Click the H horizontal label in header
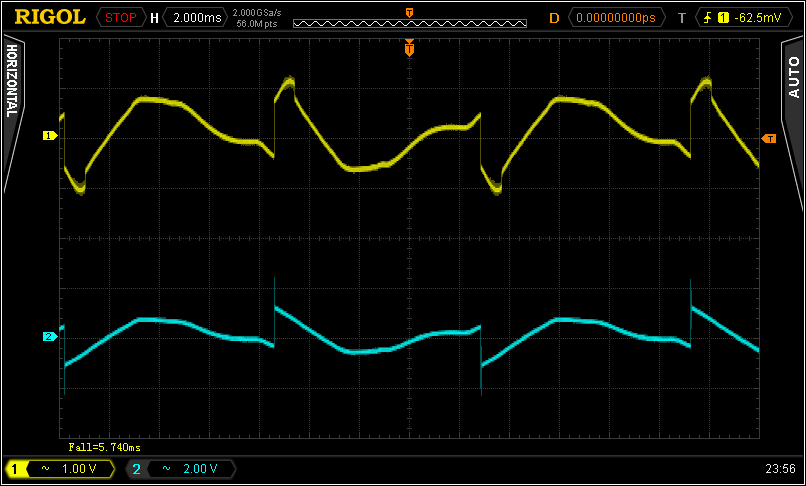806x486 pixels. click(x=154, y=18)
